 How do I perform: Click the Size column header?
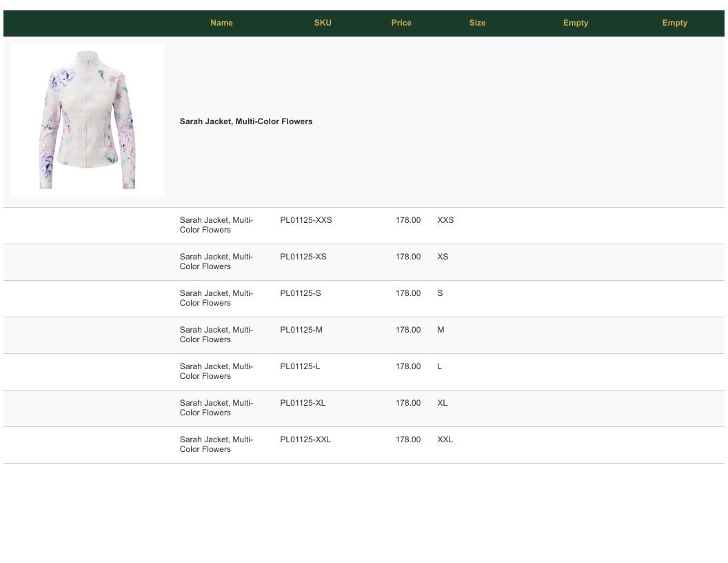coord(477,23)
